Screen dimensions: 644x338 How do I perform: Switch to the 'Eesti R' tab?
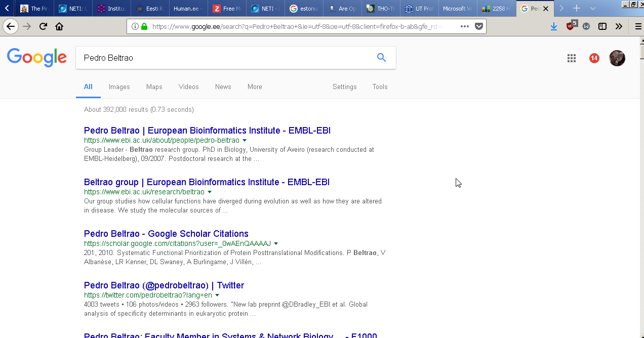[150, 9]
